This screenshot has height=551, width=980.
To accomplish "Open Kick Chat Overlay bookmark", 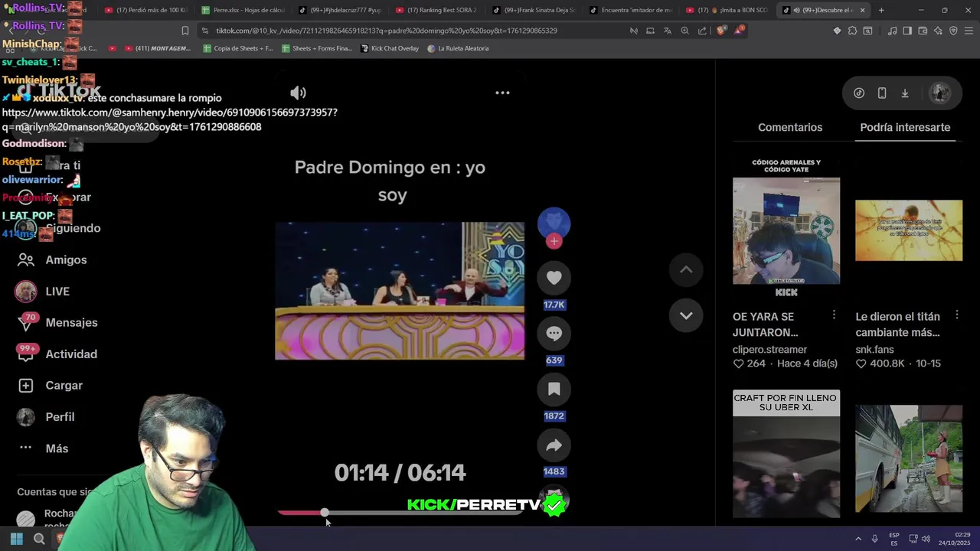I will [x=389, y=48].
